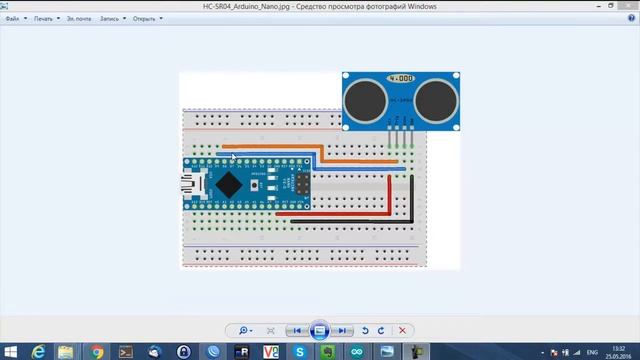Rotate the image clockwise
The image size is (640, 360).
point(381,331)
